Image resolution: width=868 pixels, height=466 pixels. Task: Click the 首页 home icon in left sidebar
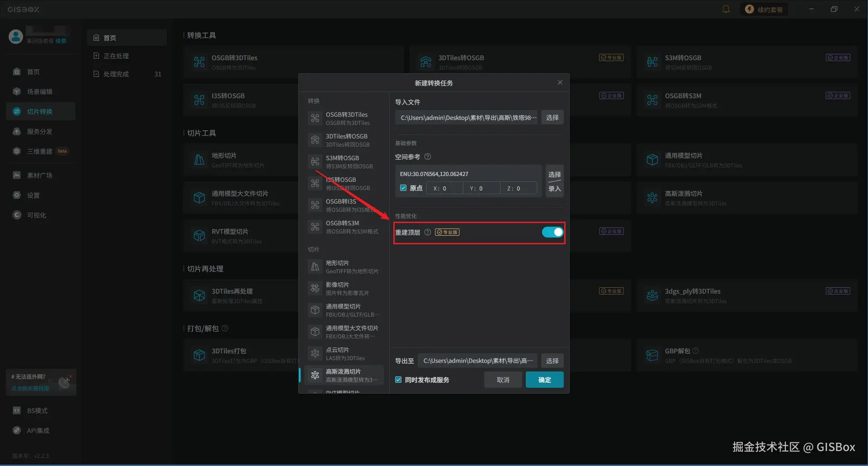point(17,71)
